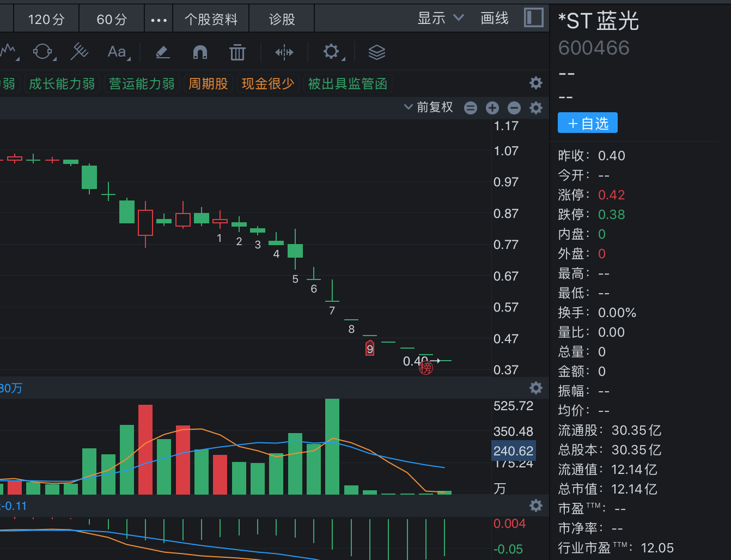Image resolution: width=731 pixels, height=560 pixels.
Task: Expand the 前复权 adjustment dropdown
Action: point(429,107)
